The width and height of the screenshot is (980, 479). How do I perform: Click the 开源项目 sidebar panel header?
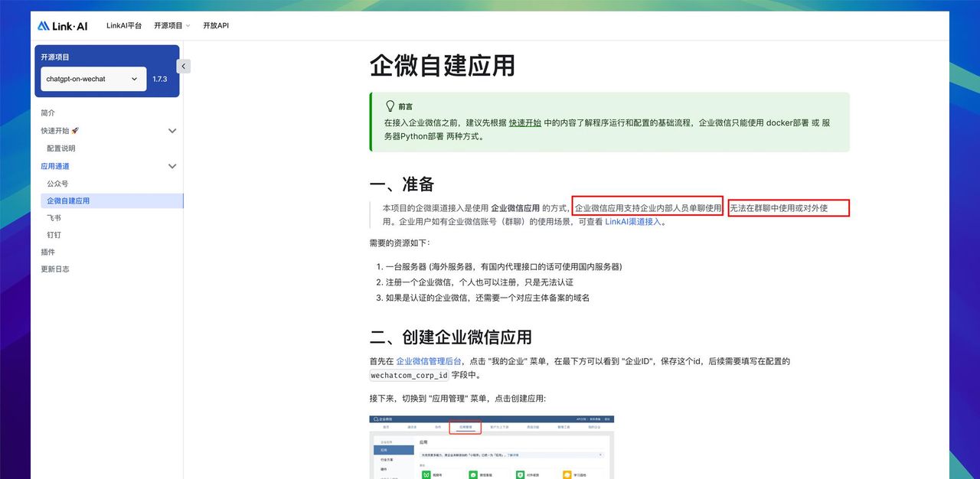coord(55,57)
